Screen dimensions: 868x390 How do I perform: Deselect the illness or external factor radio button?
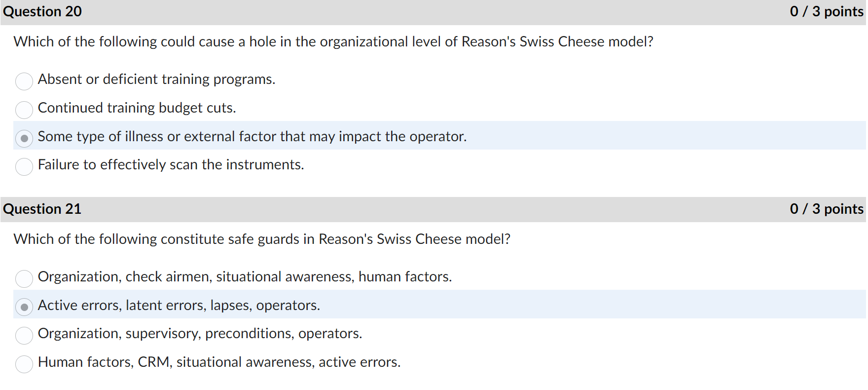pos(24,138)
